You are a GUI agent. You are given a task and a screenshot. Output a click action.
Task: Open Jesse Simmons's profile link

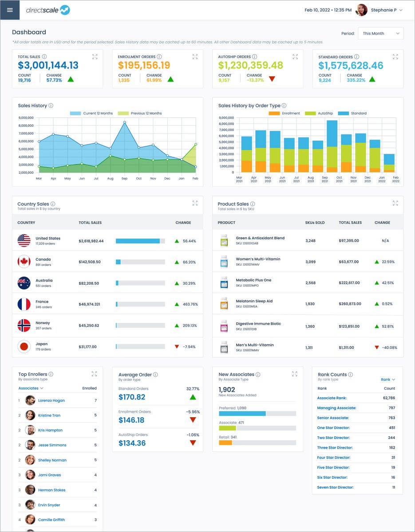click(x=52, y=445)
